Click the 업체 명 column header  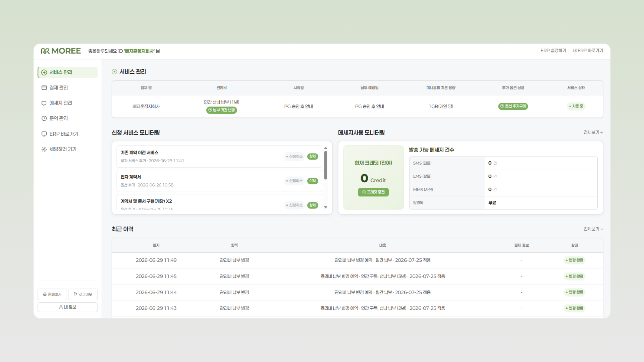tap(146, 88)
